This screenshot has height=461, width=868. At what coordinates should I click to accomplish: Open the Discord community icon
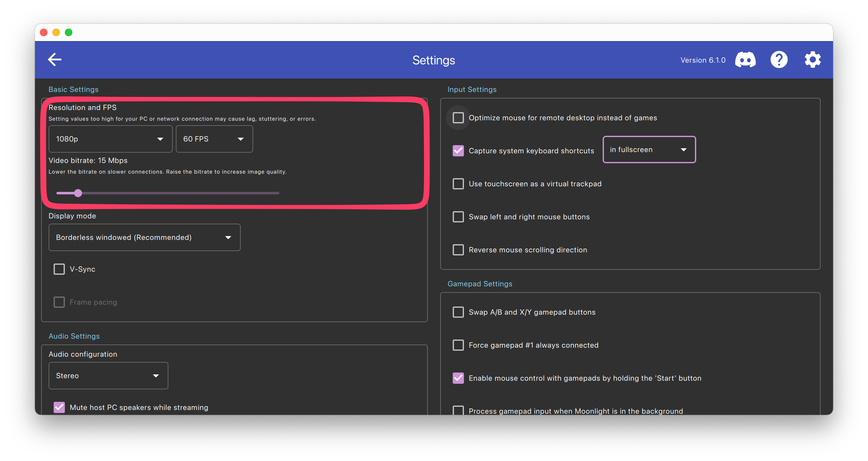coord(745,60)
